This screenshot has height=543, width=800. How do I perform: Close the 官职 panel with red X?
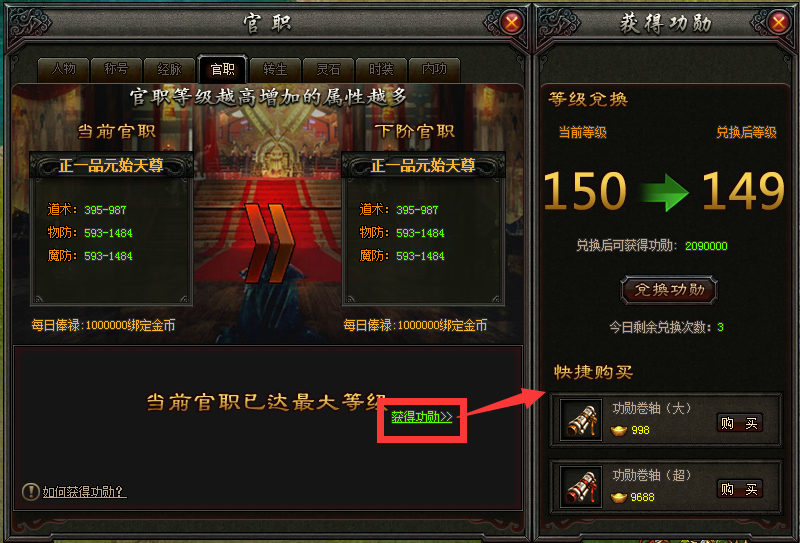[x=512, y=22]
